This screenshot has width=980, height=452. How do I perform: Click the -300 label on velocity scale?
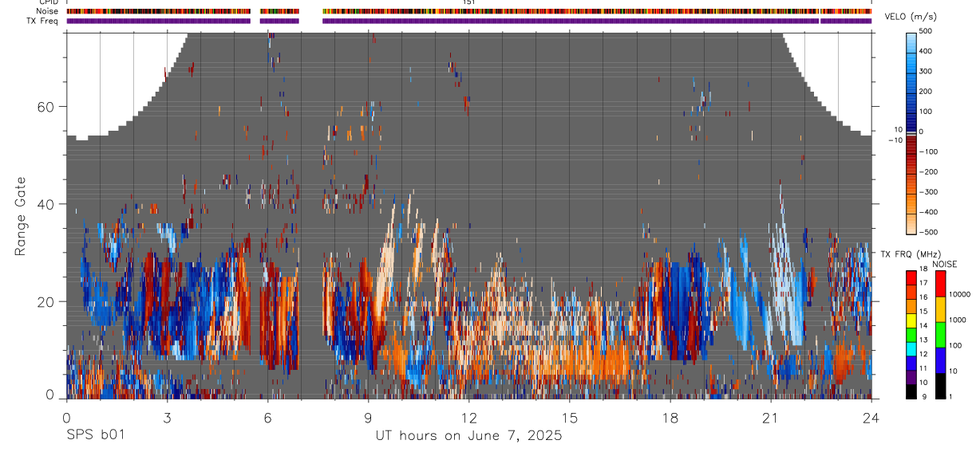point(928,192)
